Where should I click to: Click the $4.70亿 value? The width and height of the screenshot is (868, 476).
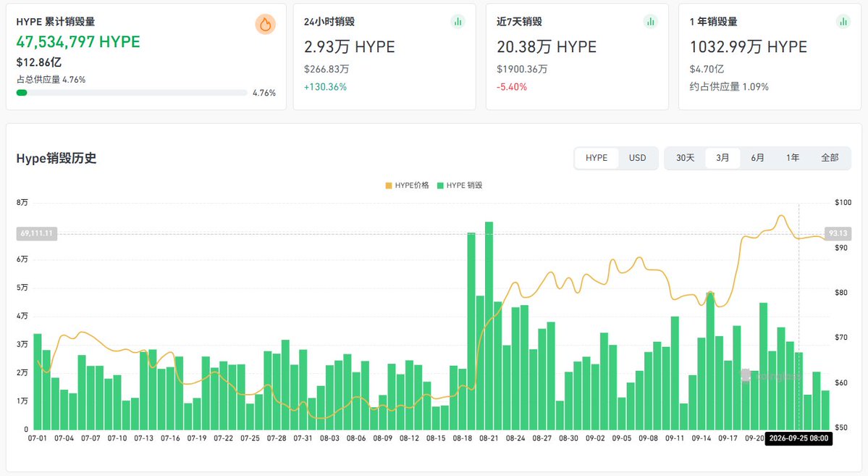707,69
